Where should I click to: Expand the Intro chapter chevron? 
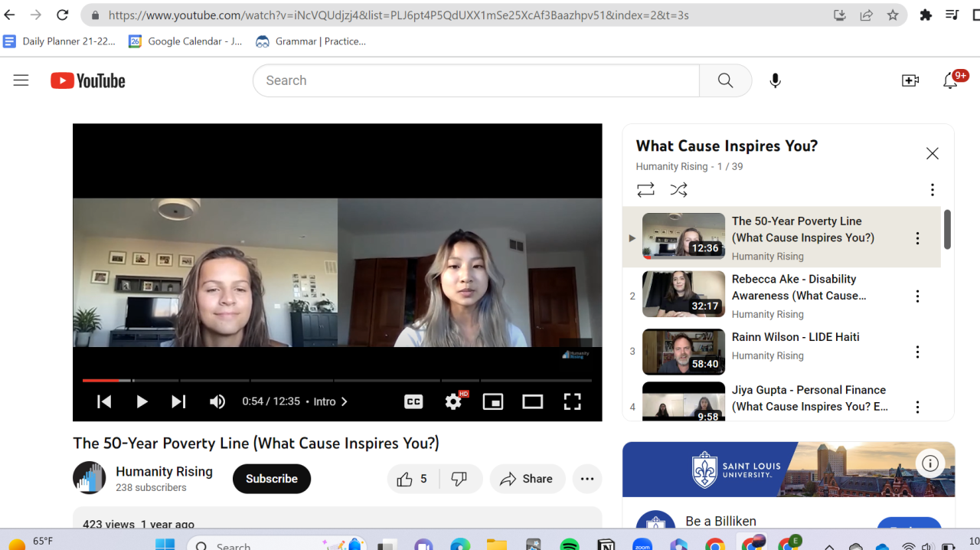(x=345, y=401)
